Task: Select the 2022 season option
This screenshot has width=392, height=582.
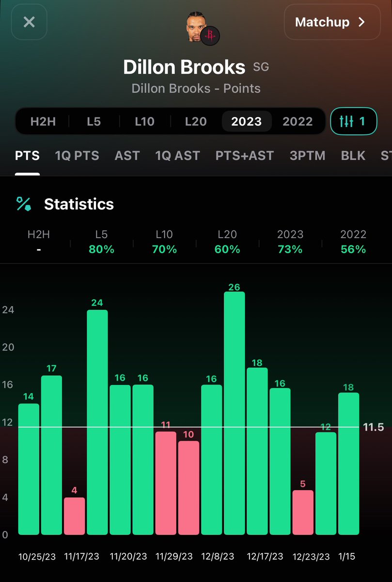Action: pyautogui.click(x=298, y=121)
